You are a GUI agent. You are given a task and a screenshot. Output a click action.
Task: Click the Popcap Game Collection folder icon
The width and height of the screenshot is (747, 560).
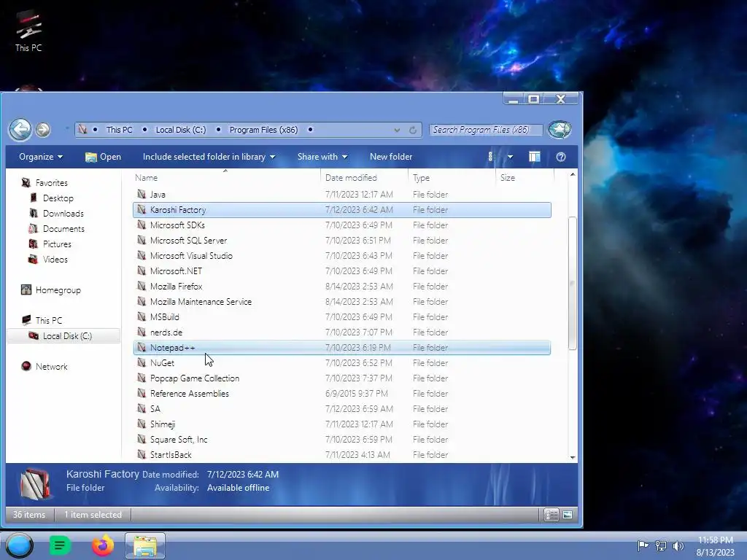142,378
